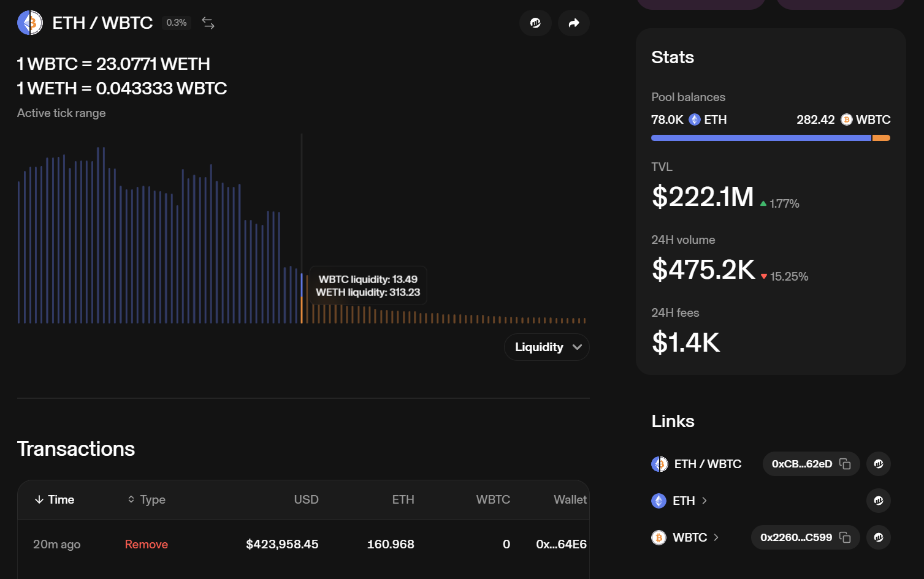Screen dimensions: 924x579
Task: Click the $475.2K 24H volume value
Action: coord(703,270)
